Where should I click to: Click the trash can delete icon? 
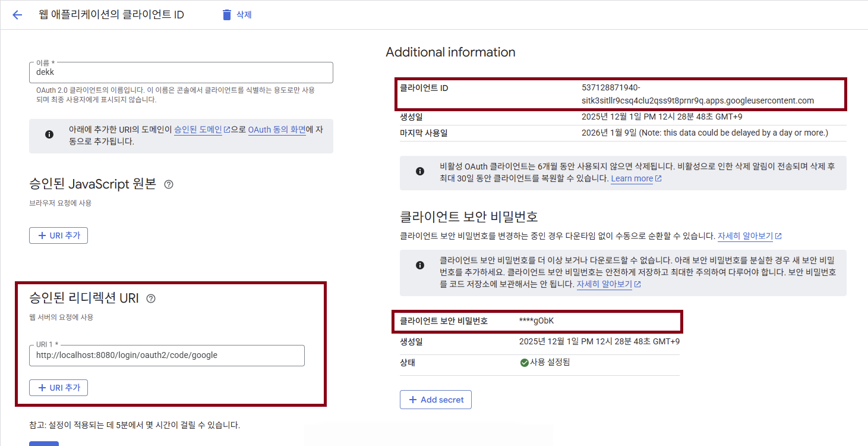pos(226,15)
